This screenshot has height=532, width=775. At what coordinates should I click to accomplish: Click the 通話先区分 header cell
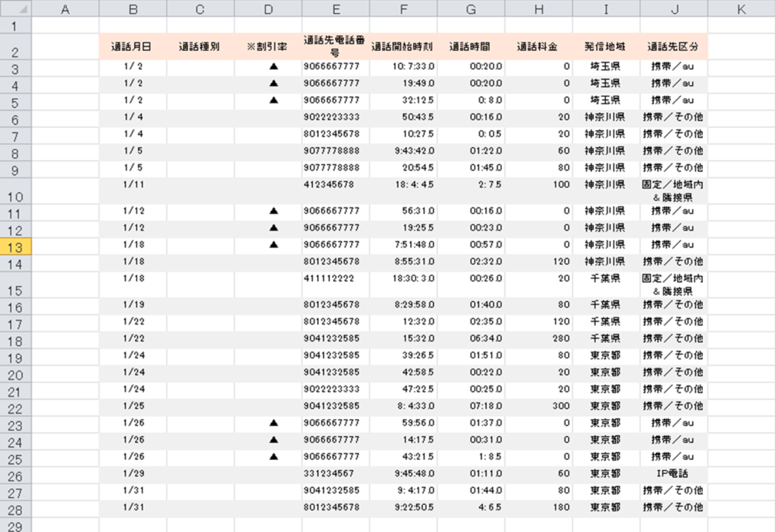[673, 46]
